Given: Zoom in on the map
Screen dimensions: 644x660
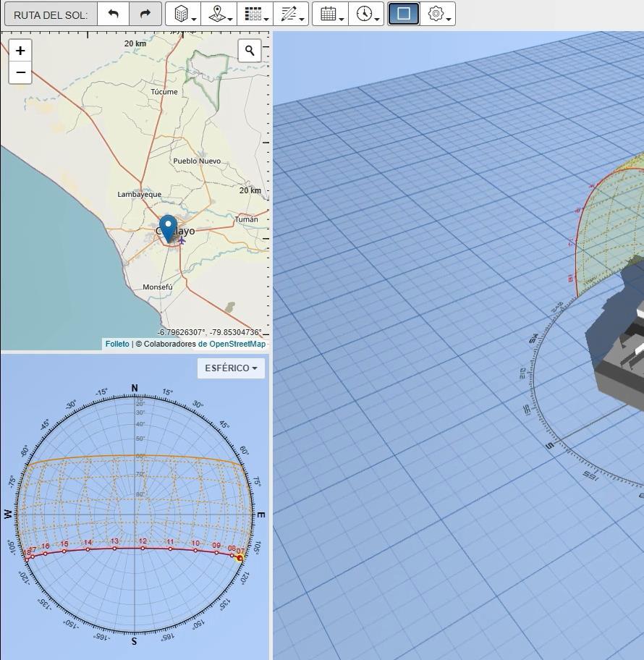Looking at the screenshot, I should [20, 51].
